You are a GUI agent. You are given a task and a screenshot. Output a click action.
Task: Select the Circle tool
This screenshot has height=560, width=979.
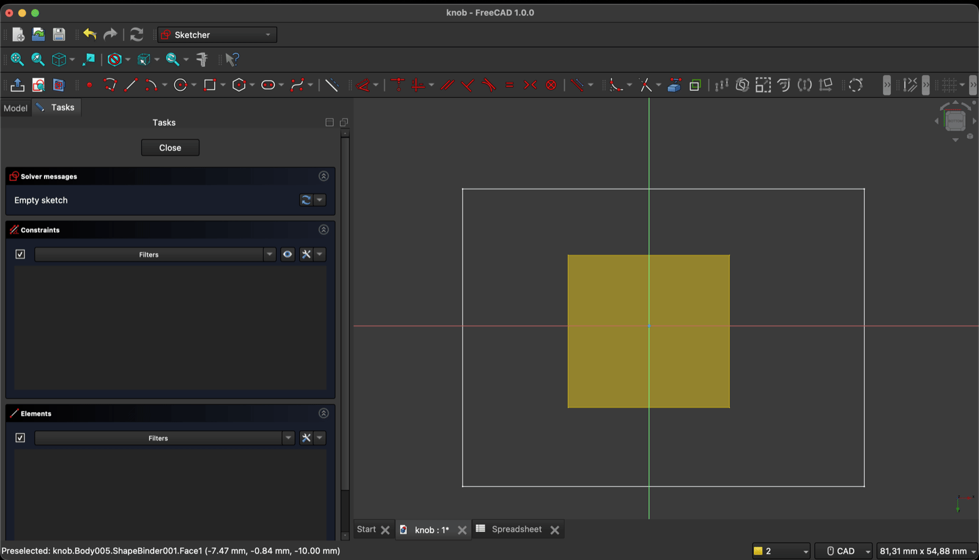pyautogui.click(x=181, y=85)
